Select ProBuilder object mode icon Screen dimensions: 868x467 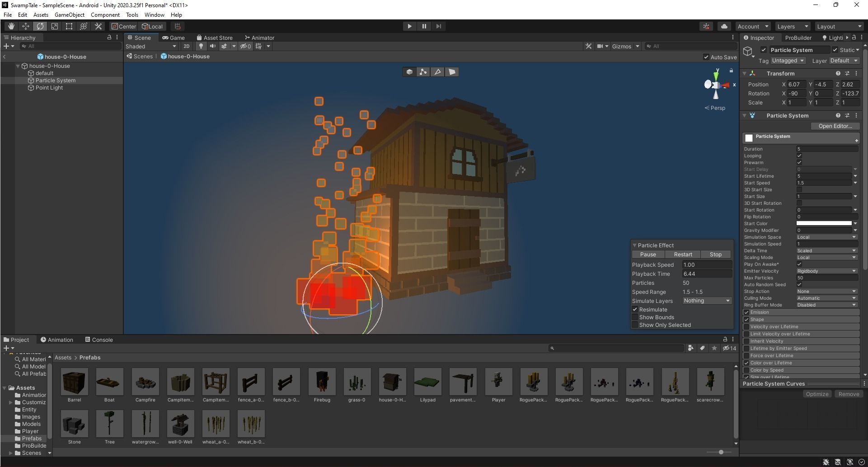pyautogui.click(x=409, y=72)
